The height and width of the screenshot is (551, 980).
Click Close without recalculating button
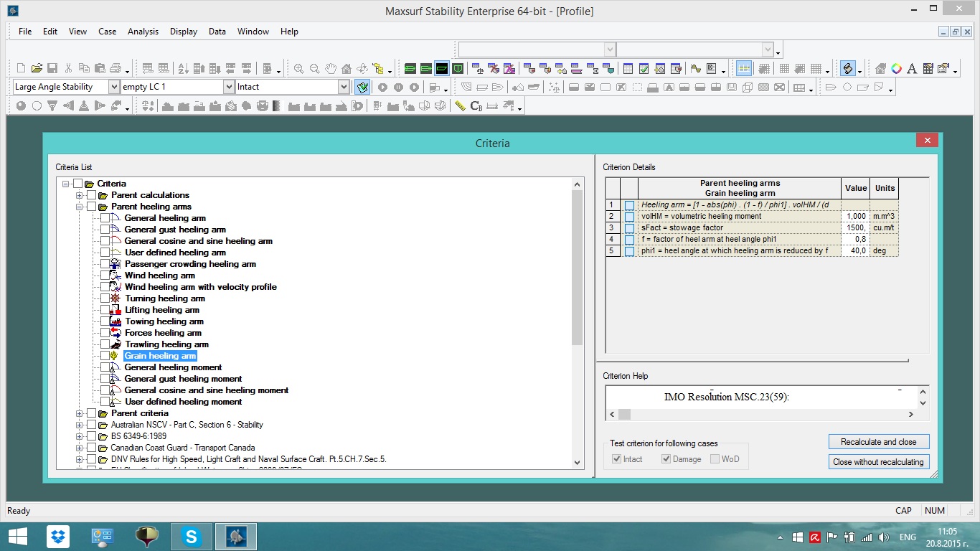pos(878,462)
